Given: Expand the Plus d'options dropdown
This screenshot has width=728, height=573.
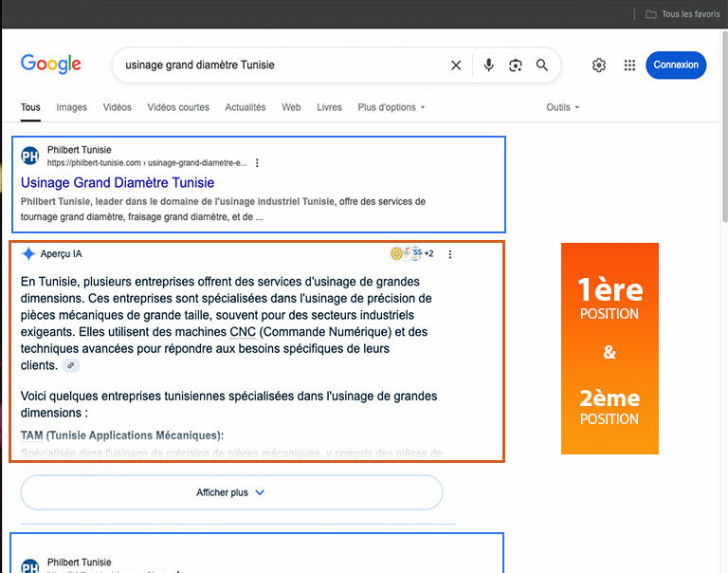Looking at the screenshot, I should pyautogui.click(x=391, y=107).
